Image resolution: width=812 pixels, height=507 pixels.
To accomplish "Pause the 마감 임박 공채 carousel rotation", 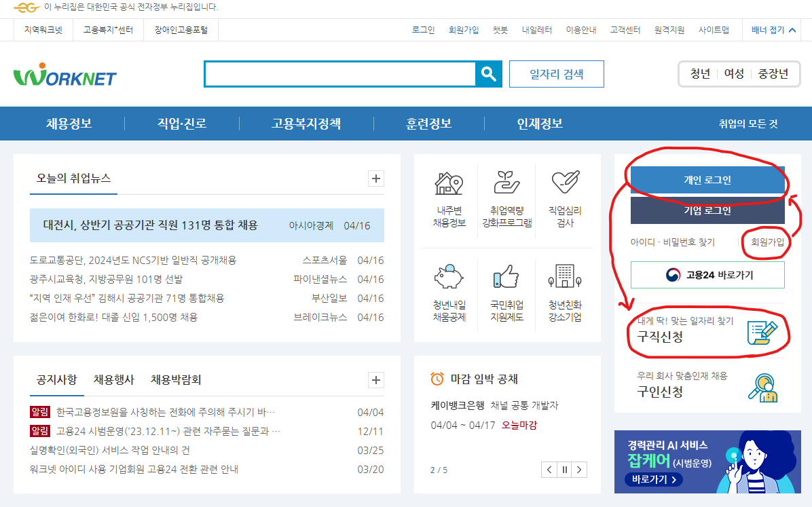I will 564,469.
